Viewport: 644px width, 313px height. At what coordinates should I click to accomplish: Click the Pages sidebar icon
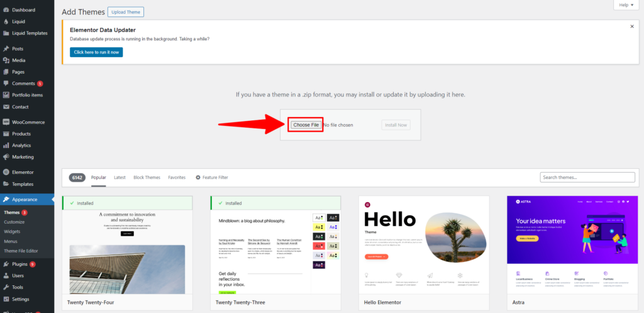tap(6, 72)
